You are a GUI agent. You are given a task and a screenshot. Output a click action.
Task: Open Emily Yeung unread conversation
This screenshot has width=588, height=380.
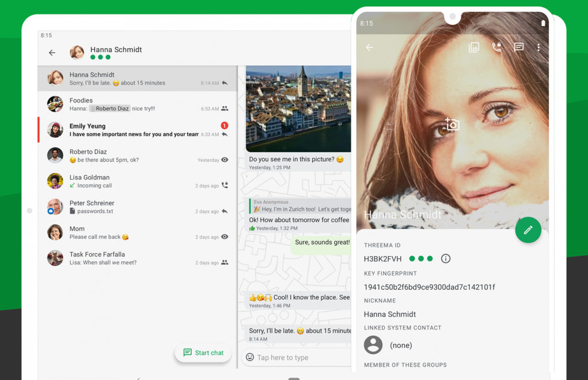(137, 130)
